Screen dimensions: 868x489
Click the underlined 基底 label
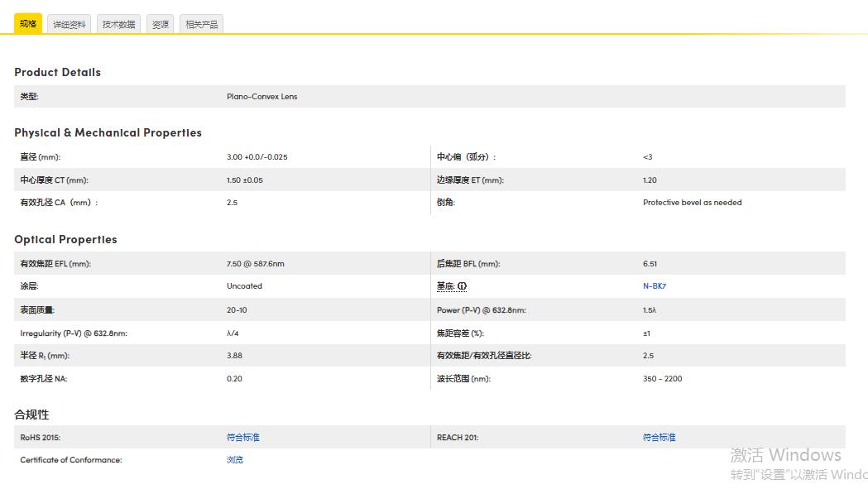pos(445,286)
